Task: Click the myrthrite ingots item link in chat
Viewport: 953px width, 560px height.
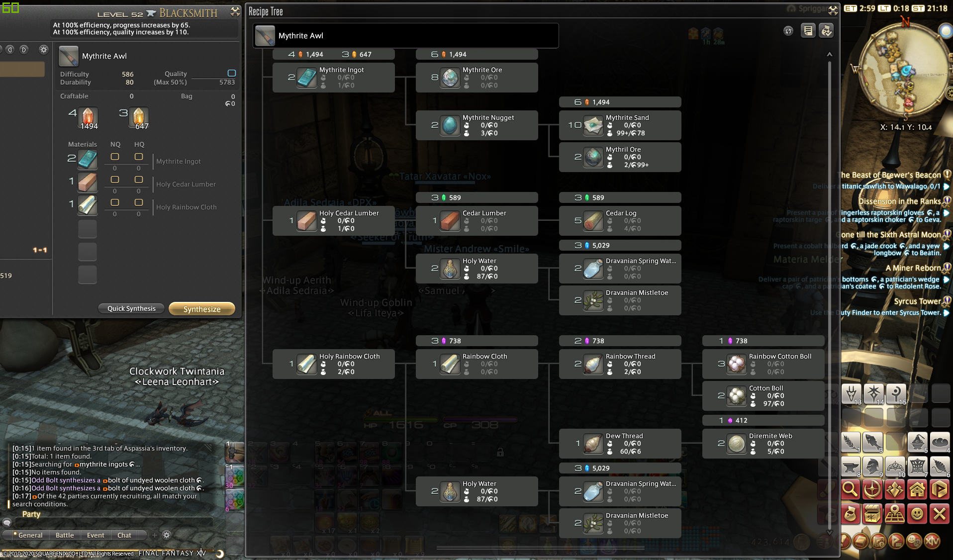Action: pyautogui.click(x=104, y=465)
